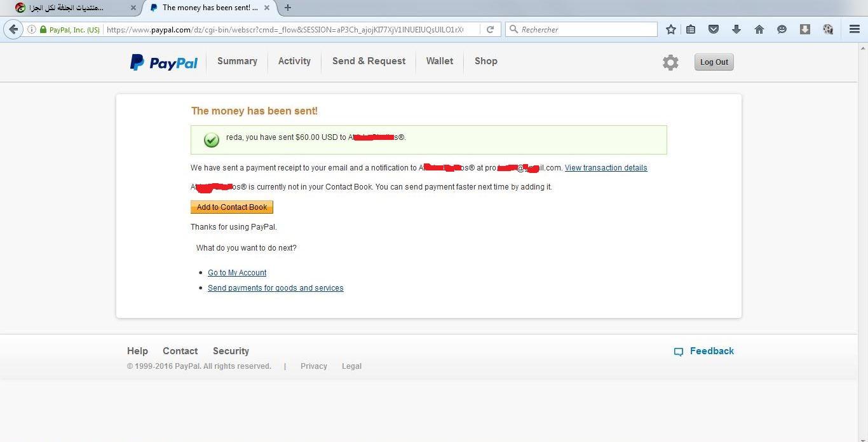Follow the Go to My Account link
Screen dimensions: 868x442
[237, 273]
